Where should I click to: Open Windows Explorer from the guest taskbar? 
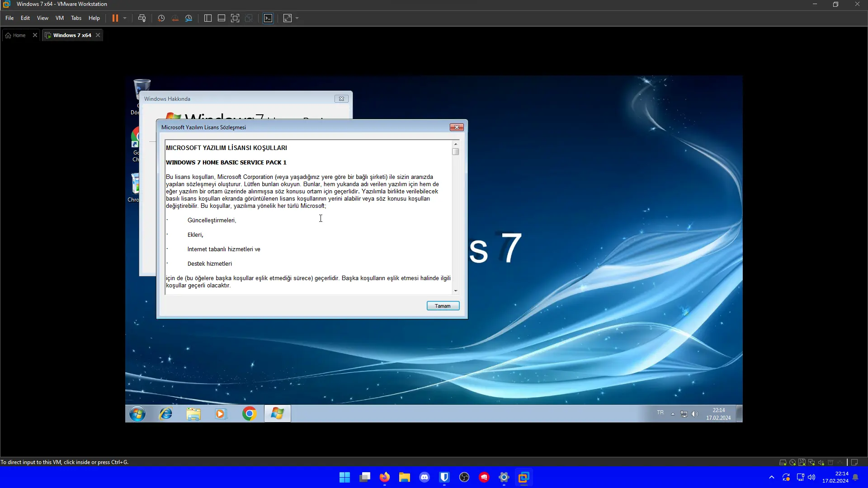pyautogui.click(x=193, y=414)
